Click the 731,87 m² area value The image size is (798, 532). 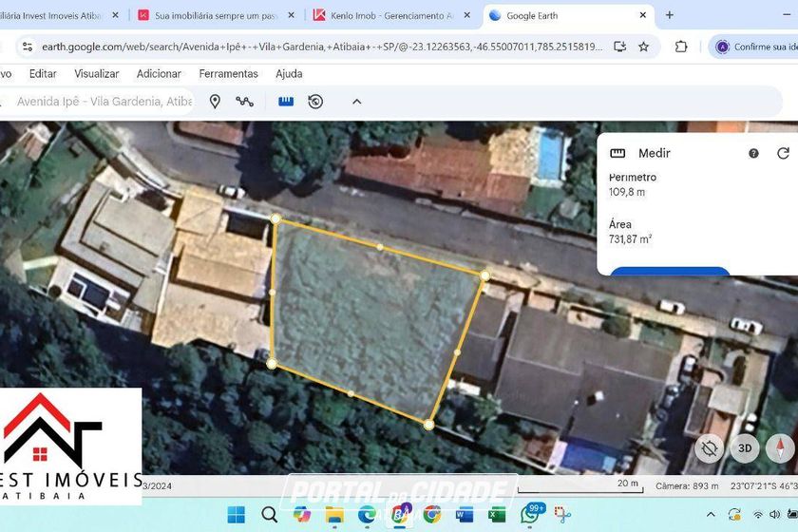630,238
